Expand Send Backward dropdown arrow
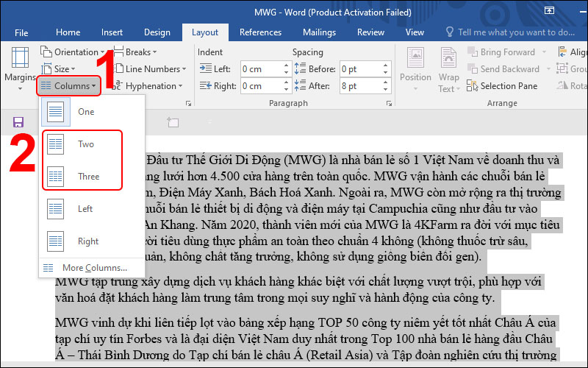The width and height of the screenshot is (588, 368). 548,69
